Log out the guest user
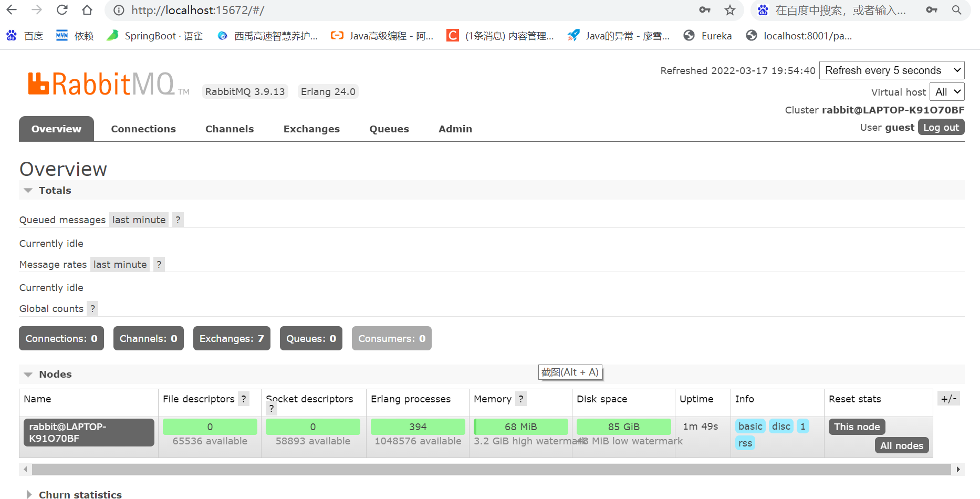Screen dimensions: 980x499 point(941,127)
